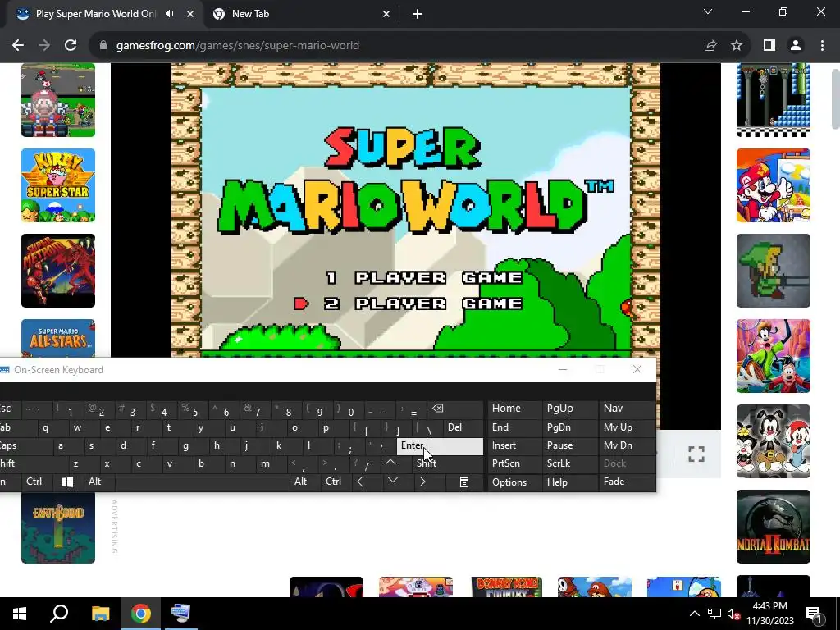Open Chrome's three-dot menu
The image size is (840, 630).
pyautogui.click(x=822, y=46)
